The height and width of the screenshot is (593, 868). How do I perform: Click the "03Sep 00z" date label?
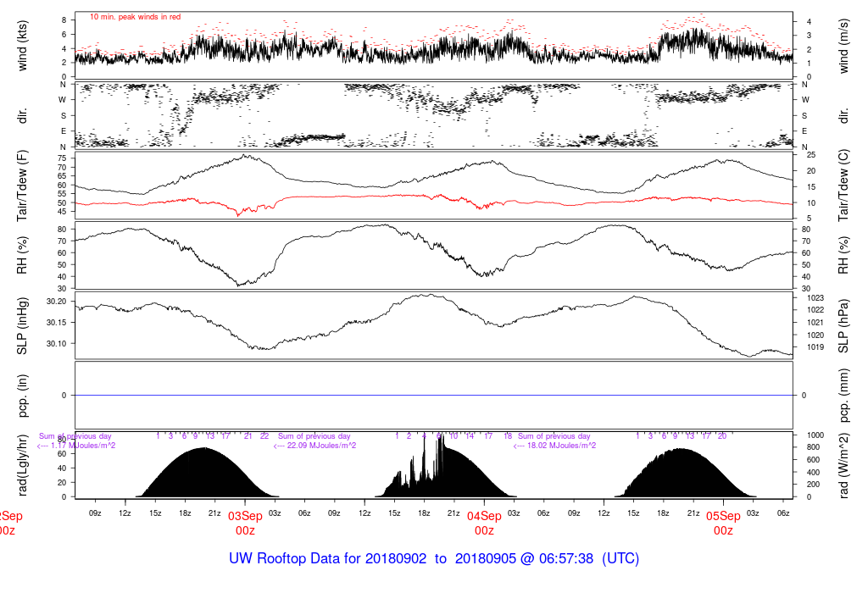pos(245,524)
